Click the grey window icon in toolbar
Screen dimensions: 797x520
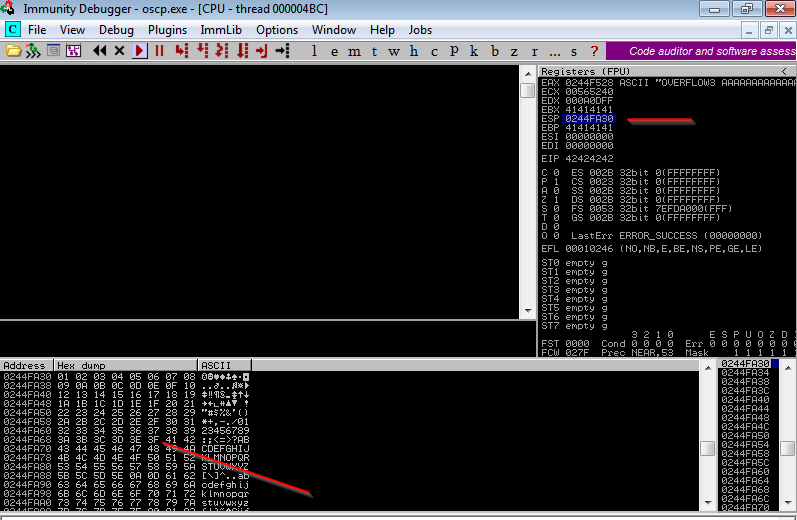tap(53, 50)
